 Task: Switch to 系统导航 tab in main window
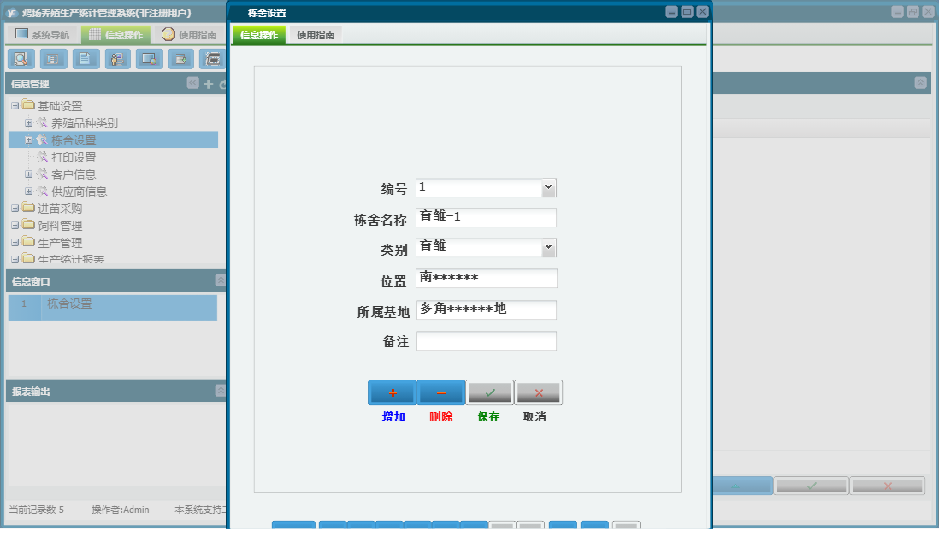43,34
